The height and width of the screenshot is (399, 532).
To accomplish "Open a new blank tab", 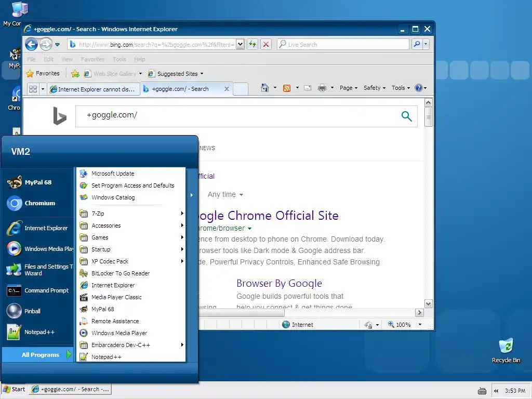I will pyautogui.click(x=241, y=89).
